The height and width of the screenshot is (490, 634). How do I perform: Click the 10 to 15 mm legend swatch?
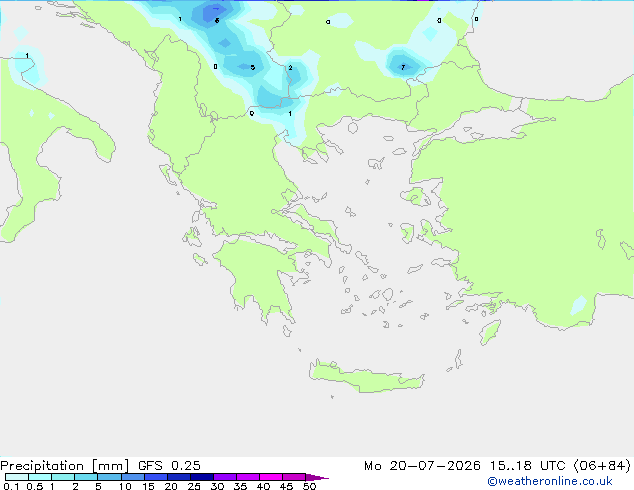(132, 477)
